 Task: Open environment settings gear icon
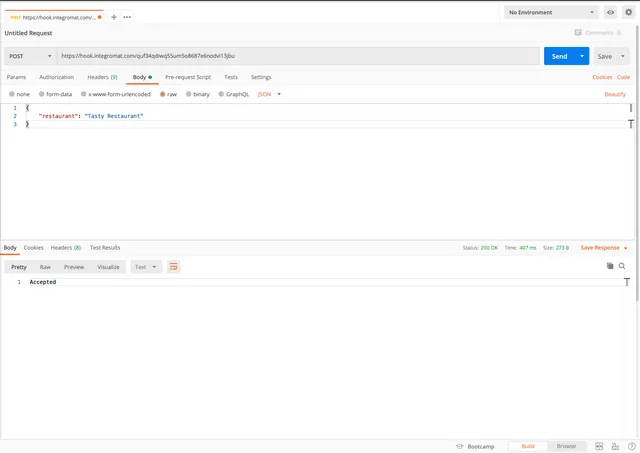(629, 12)
